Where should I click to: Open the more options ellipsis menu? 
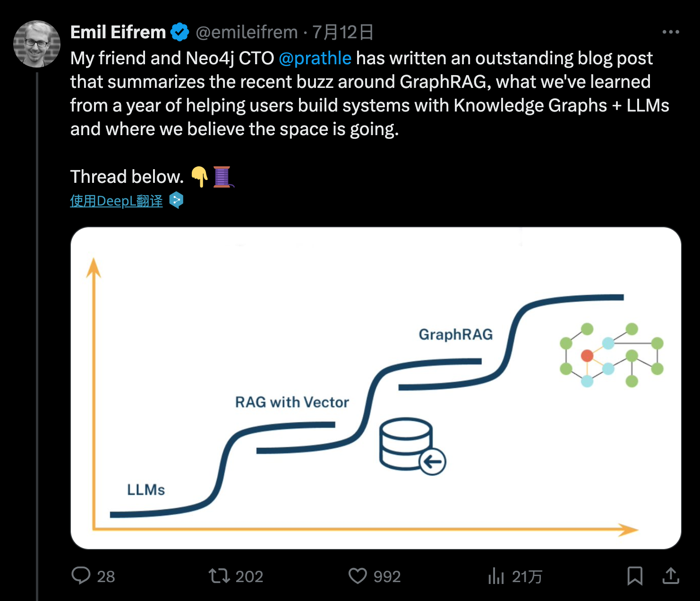click(x=670, y=32)
